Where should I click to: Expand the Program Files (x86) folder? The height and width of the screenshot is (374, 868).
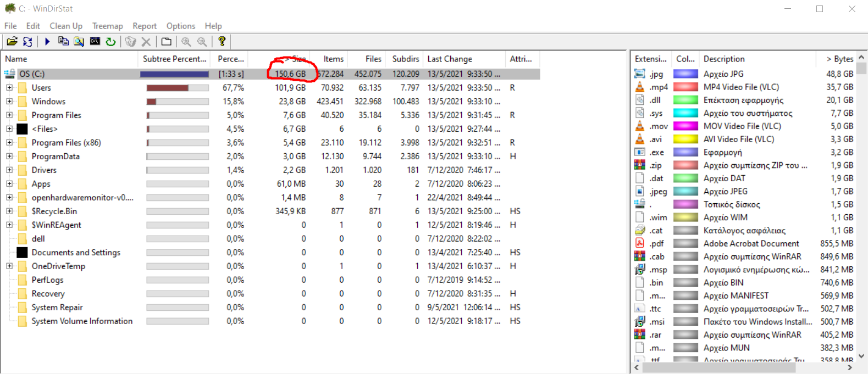pyautogui.click(x=9, y=143)
